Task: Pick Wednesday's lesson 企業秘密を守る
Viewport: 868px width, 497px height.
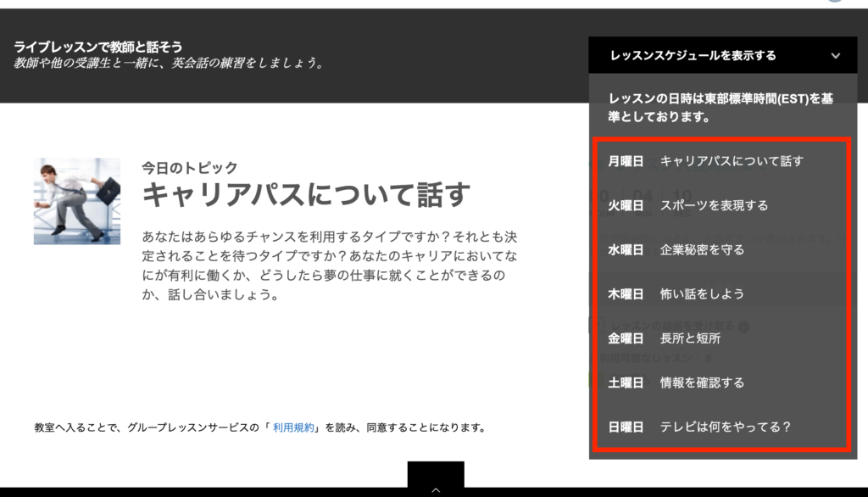Action: pyautogui.click(x=702, y=249)
